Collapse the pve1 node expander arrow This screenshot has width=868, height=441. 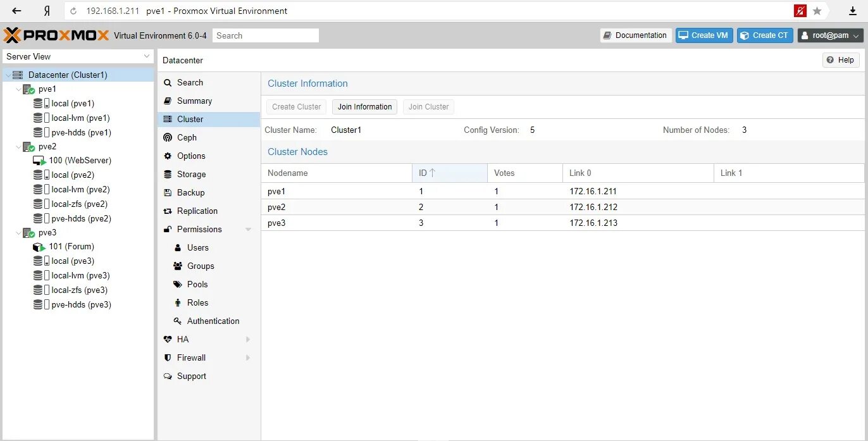(x=18, y=89)
